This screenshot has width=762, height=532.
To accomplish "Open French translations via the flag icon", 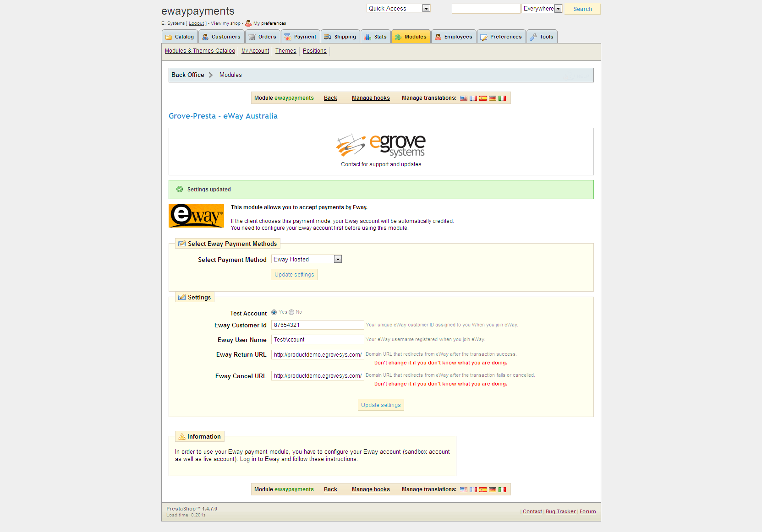I will pos(473,98).
